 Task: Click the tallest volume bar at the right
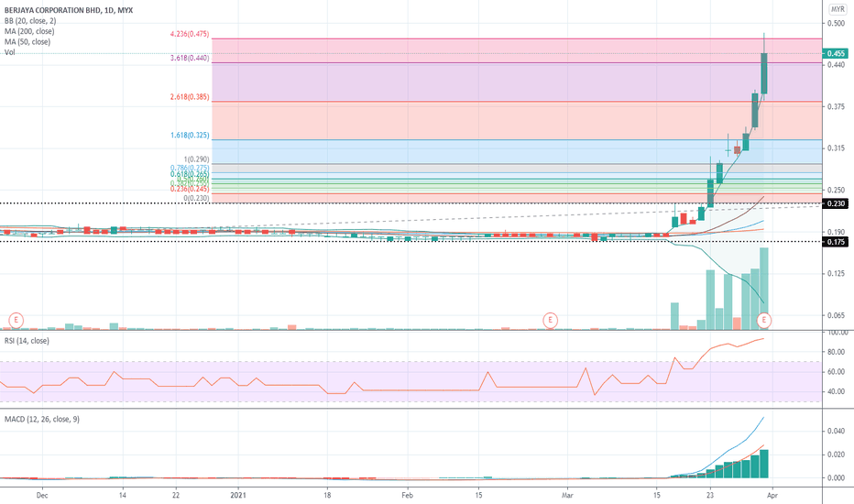764,289
